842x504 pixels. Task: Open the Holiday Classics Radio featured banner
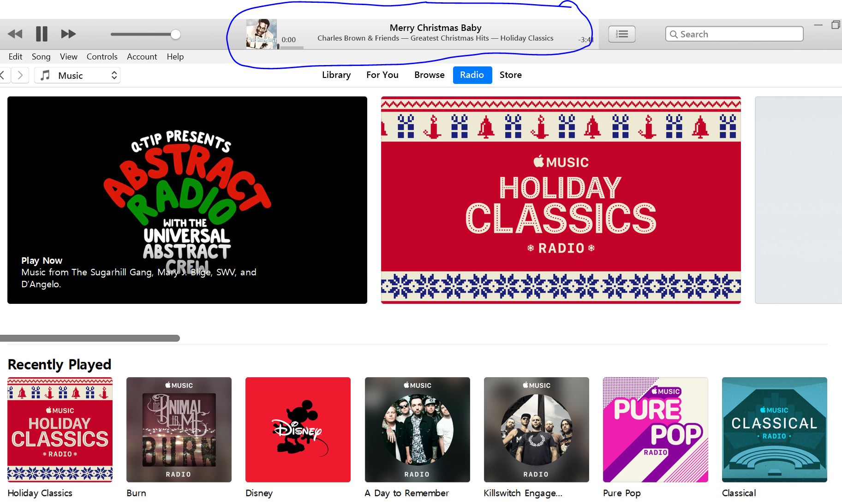point(561,200)
